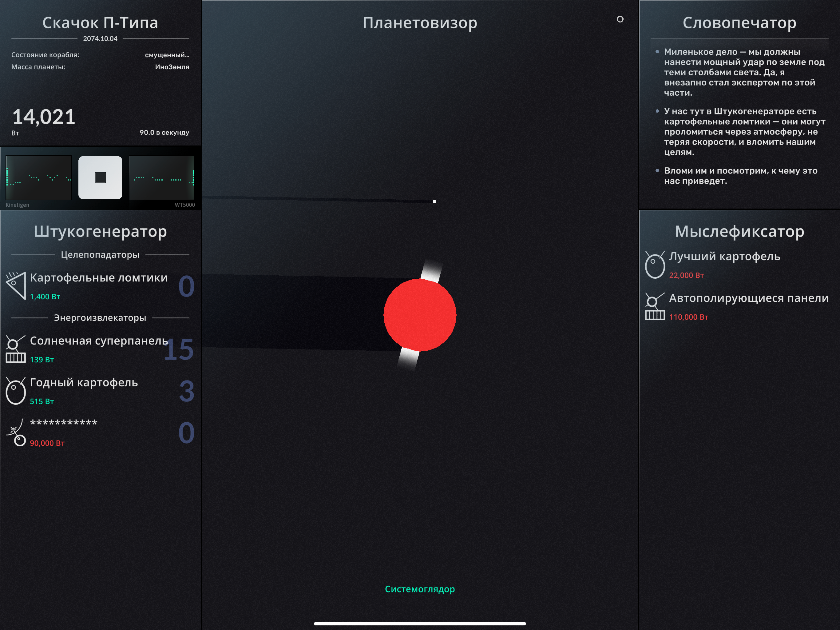
Task: Buy Картофельные ломтики for 1,400 Вт
Action: [99, 278]
